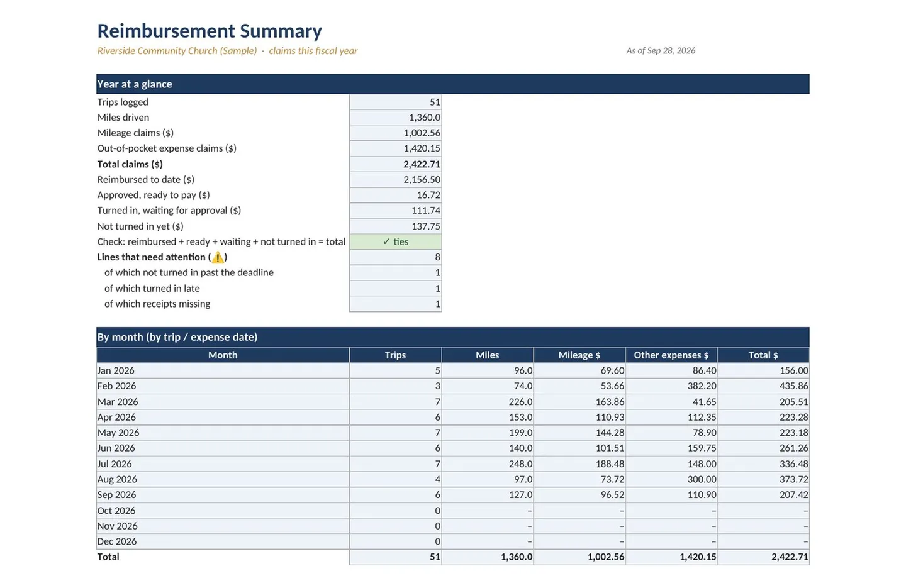This screenshot has width=906, height=588.
Task: Click the Jul 2026 miles value 248.0
Action: [487, 463]
